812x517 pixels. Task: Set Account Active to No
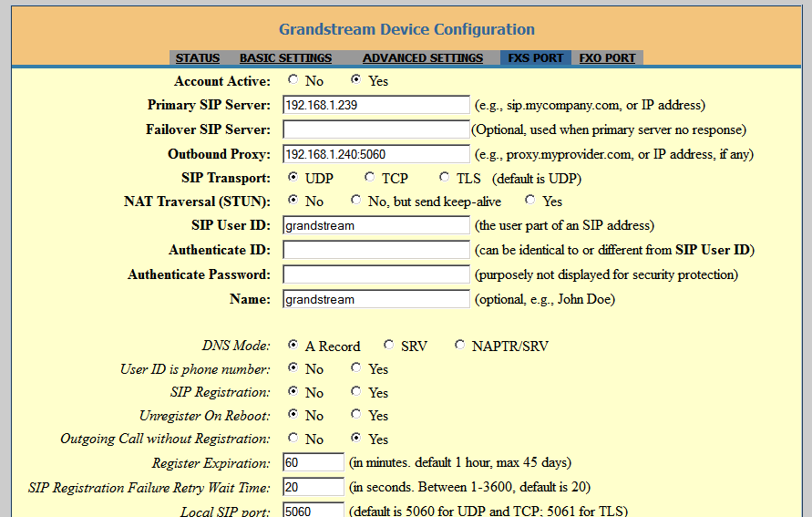pos(293,79)
